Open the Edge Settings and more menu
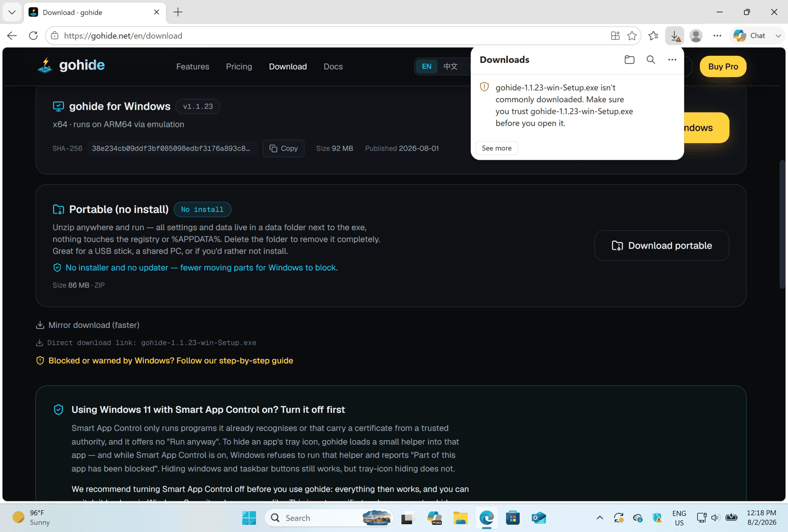788x532 pixels. 717,36
